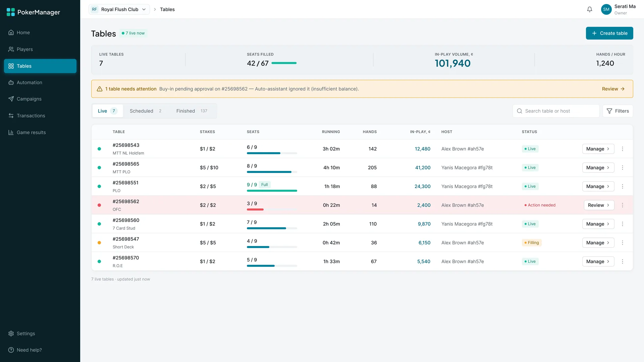Focus the Search table or host field
The image size is (644, 362).
(556, 111)
